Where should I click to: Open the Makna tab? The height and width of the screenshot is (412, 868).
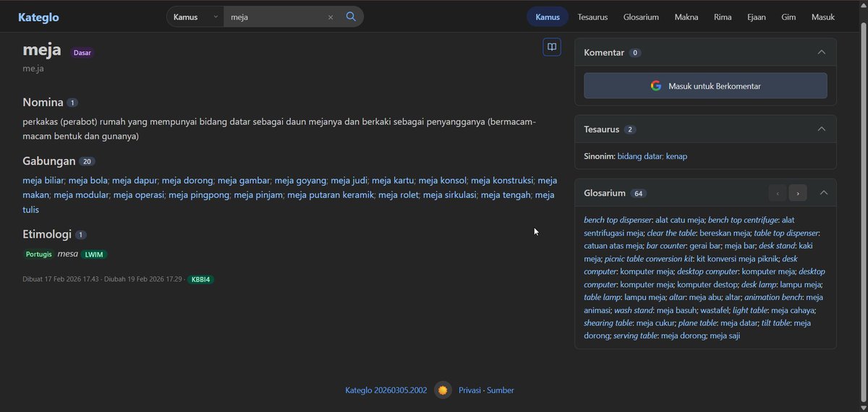click(x=686, y=17)
